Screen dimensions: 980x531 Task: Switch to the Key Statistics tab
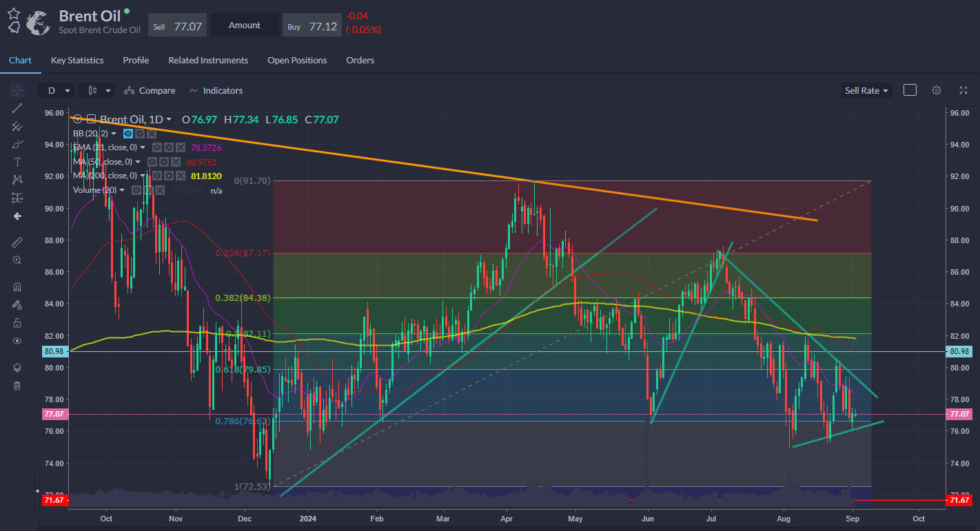tap(77, 61)
